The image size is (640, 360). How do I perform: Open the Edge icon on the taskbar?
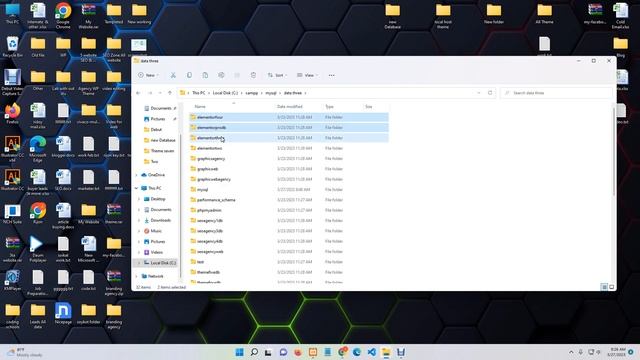[357, 352]
